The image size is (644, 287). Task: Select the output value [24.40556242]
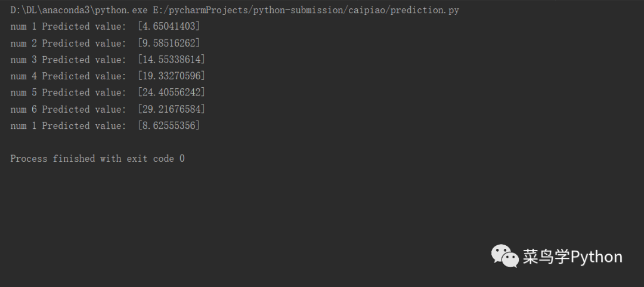(171, 92)
